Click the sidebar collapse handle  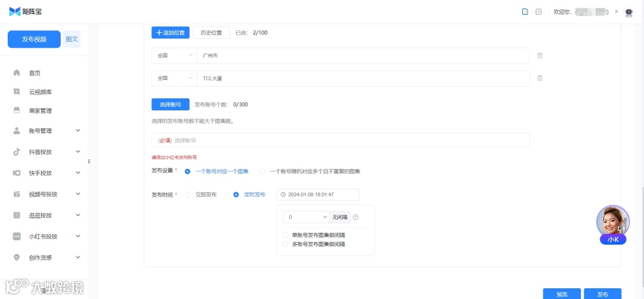pos(89,161)
